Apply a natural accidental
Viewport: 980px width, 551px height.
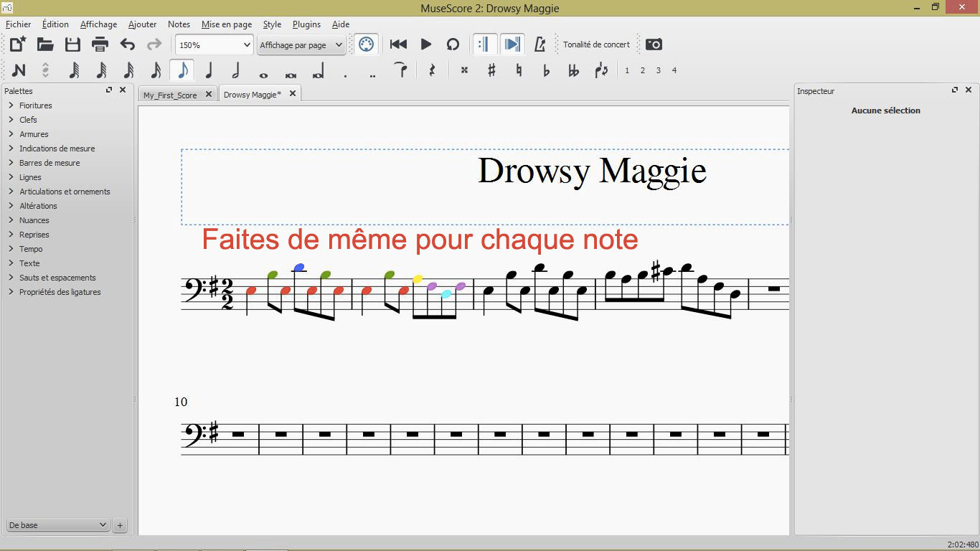[x=519, y=70]
